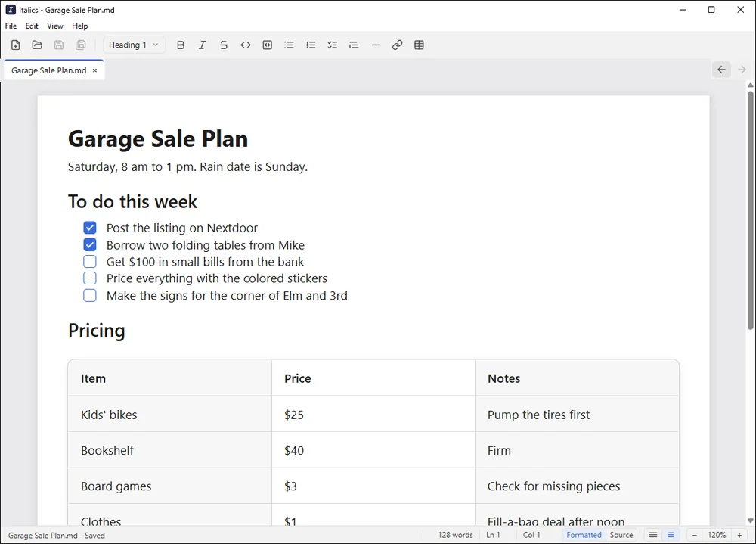Apply italic formatting
Image resolution: width=756 pixels, height=544 pixels.
coord(202,45)
